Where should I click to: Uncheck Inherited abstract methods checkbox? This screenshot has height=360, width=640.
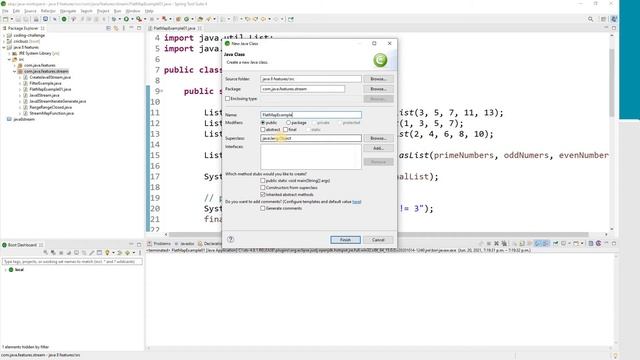[263, 194]
